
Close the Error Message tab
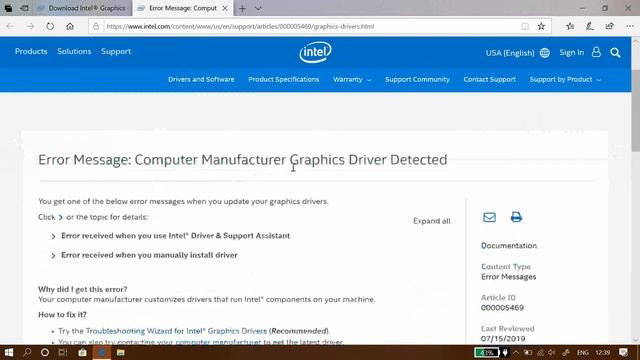click(225, 8)
